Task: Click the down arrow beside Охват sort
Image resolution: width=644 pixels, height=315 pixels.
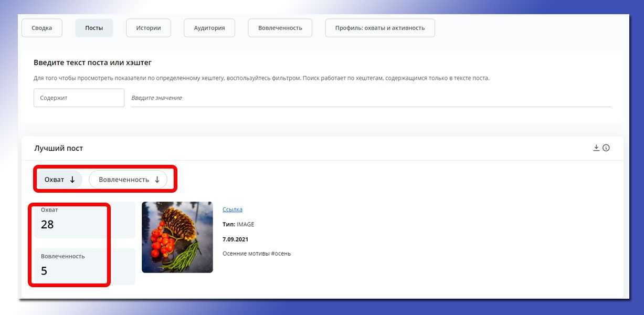Action: [72, 180]
